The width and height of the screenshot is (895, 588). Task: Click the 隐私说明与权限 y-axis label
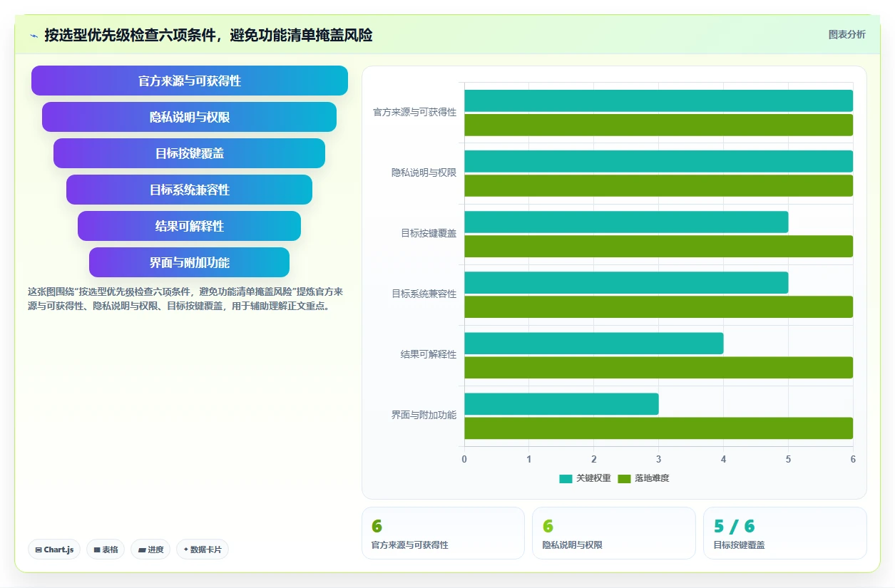(424, 172)
